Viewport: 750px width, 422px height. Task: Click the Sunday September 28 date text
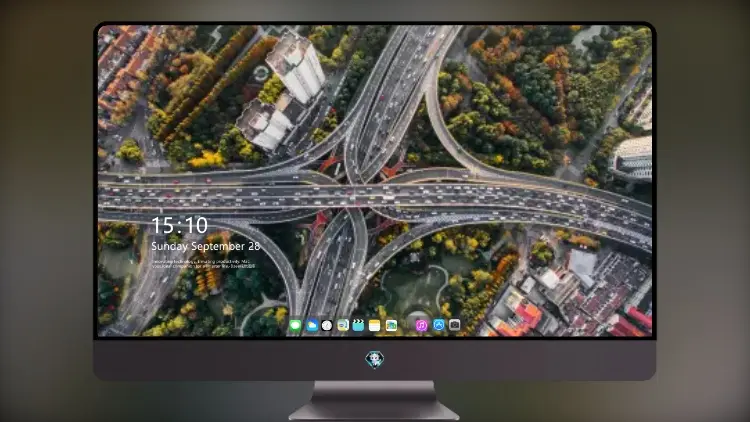pos(206,246)
